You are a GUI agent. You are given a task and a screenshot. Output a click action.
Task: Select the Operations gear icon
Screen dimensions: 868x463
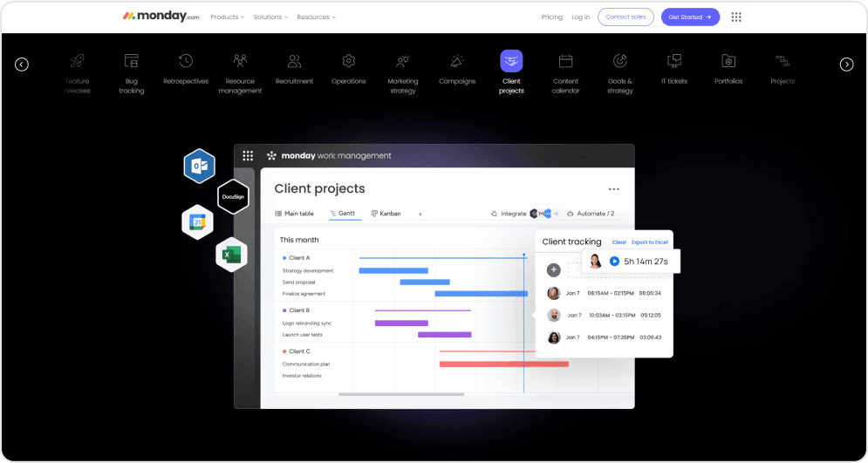[x=348, y=61]
